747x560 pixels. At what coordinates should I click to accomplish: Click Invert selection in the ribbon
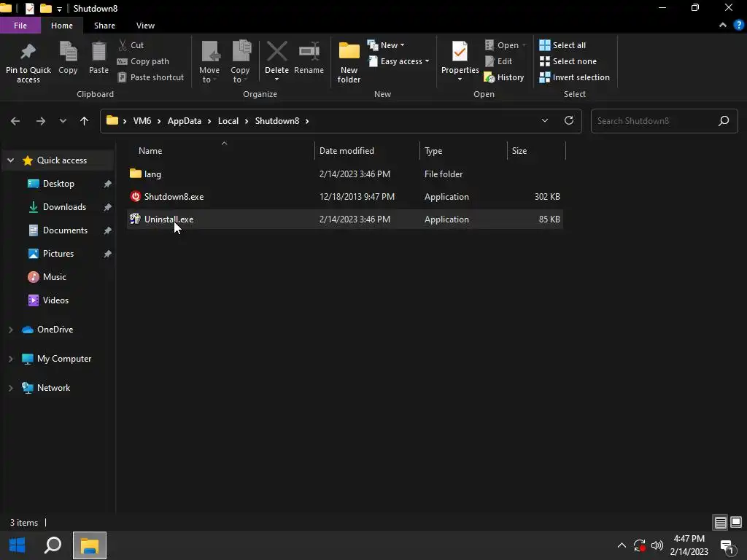point(575,77)
